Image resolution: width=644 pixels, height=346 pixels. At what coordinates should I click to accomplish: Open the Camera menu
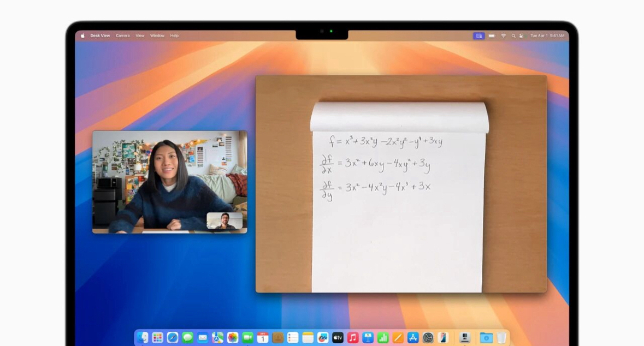tap(122, 35)
